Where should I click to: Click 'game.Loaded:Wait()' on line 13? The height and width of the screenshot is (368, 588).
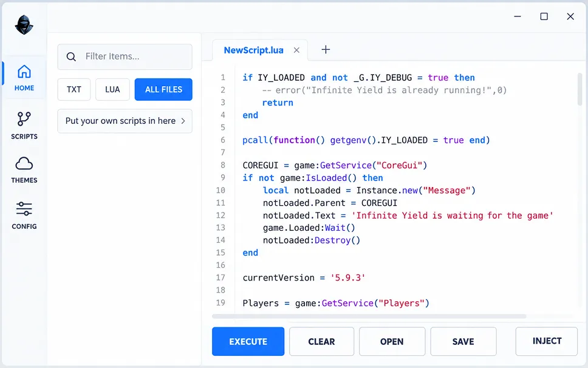click(x=309, y=228)
